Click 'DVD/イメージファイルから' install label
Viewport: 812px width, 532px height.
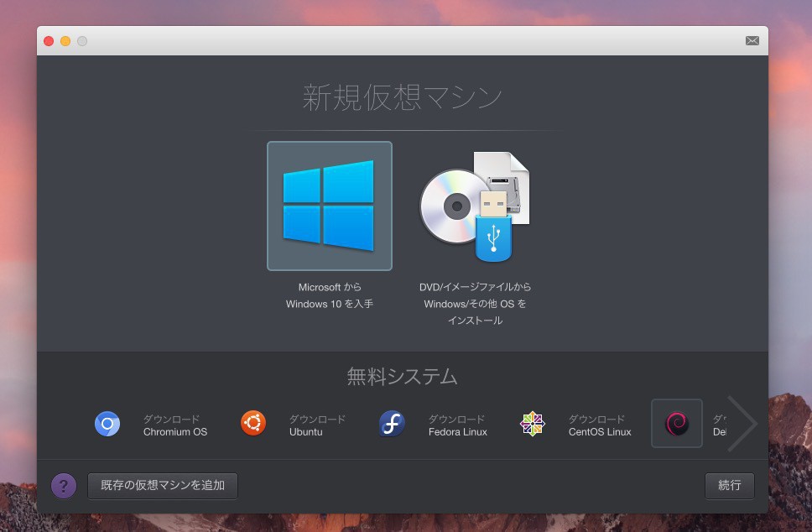tap(475, 304)
